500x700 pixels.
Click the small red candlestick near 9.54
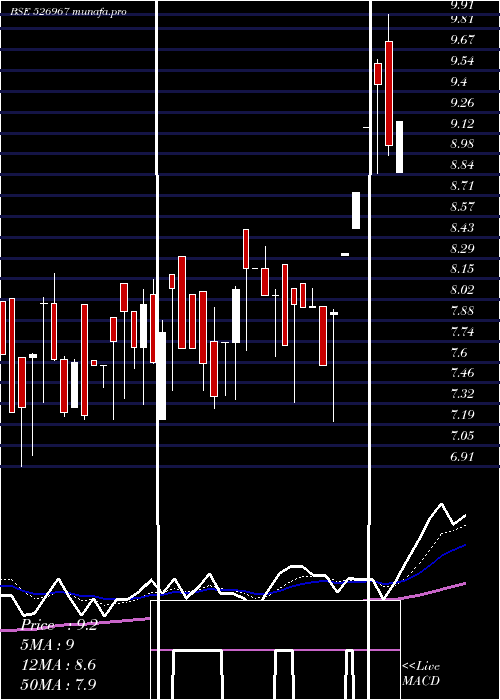378,74
